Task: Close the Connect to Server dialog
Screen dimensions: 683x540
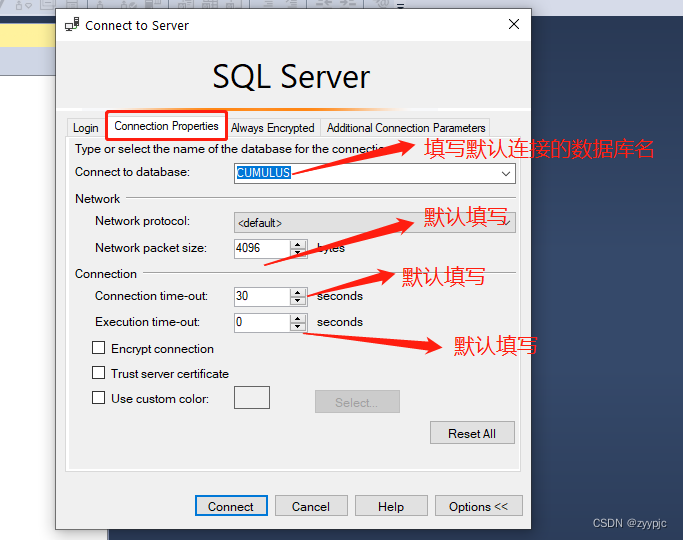Action: [514, 24]
